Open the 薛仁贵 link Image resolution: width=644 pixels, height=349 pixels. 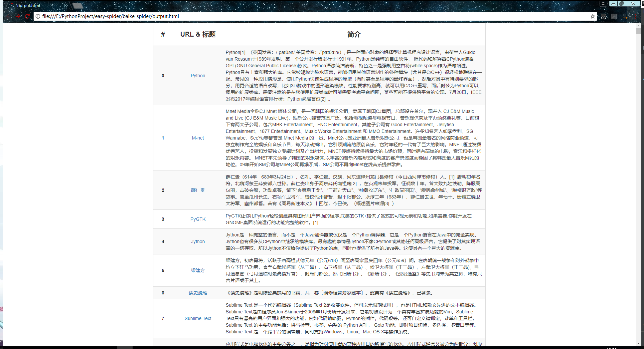(198, 190)
